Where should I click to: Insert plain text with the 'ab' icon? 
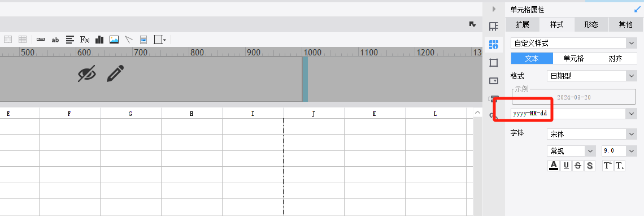(x=55, y=40)
